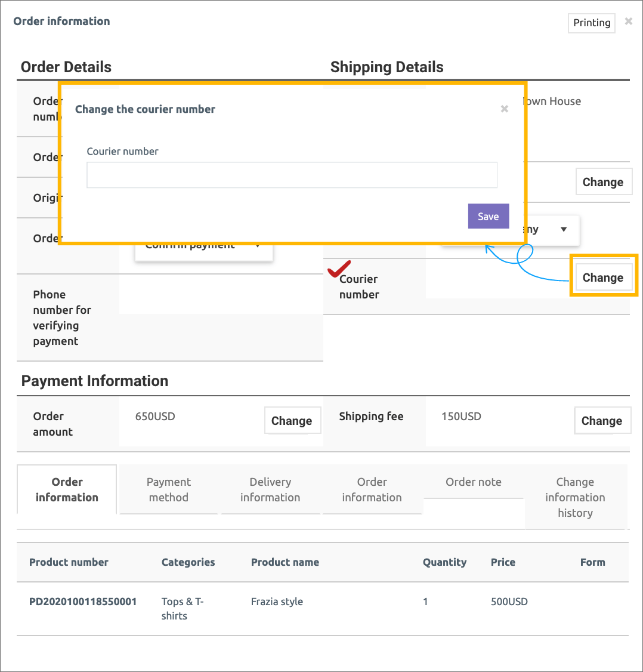Click the purple Save button
643x672 pixels.
click(x=488, y=217)
